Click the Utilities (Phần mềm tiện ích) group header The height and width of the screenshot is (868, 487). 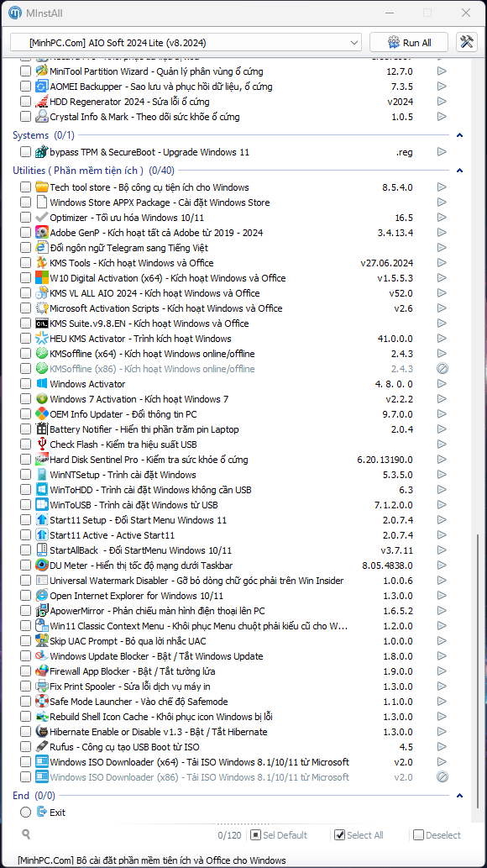tap(93, 171)
